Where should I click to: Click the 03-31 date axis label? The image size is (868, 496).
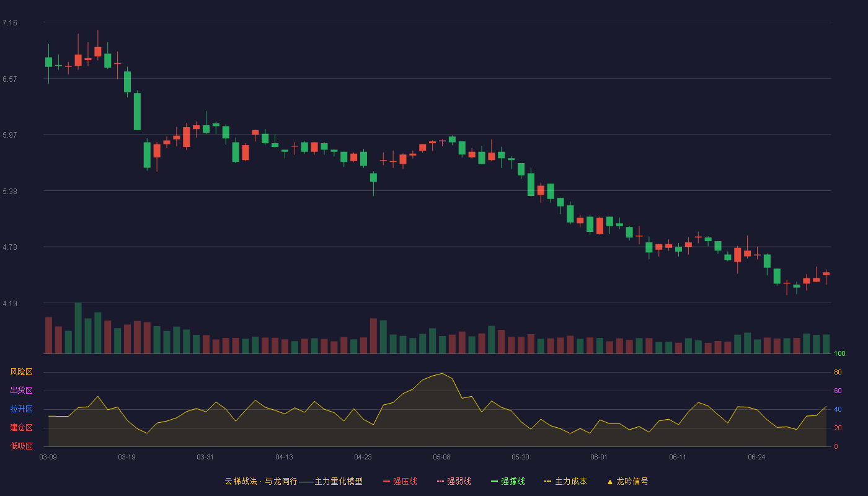(x=205, y=457)
